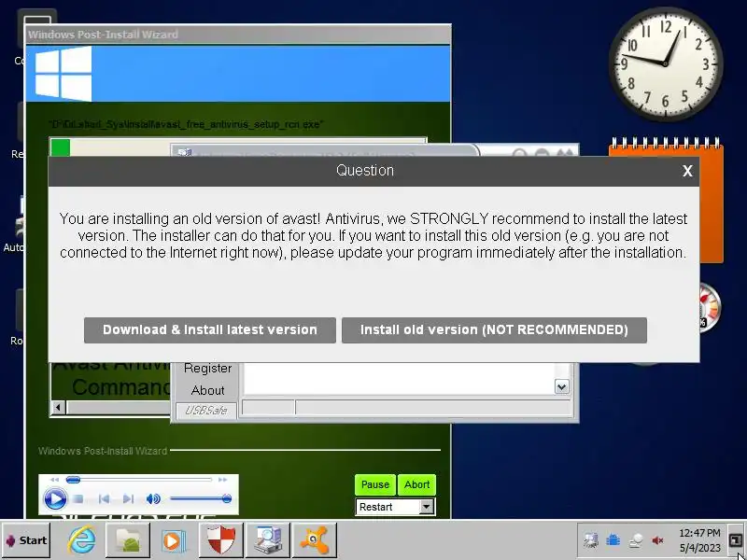Fast-forward using the seek-forward arrows
The image size is (747, 560).
point(222,480)
